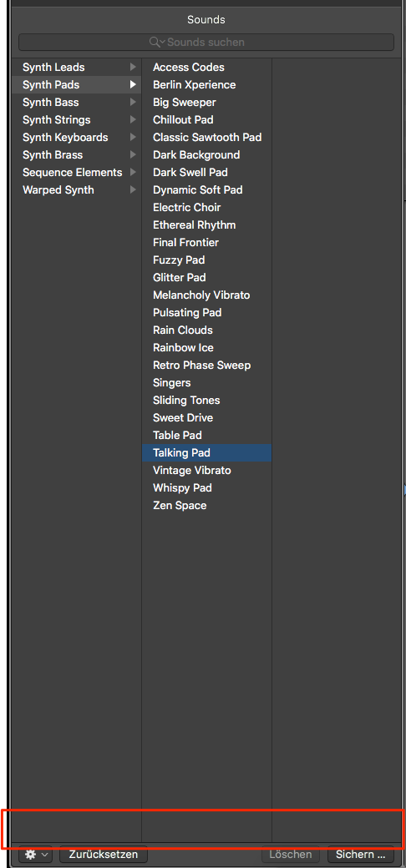The image size is (406, 868).
Task: Open the gear settings popup menu
Action: [36, 854]
